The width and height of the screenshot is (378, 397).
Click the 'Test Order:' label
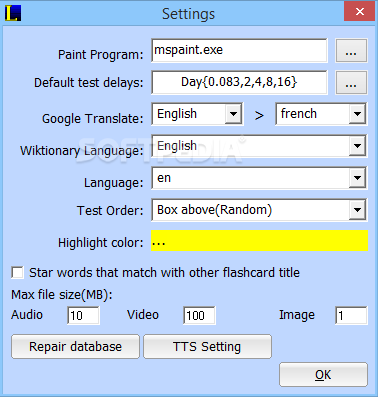pos(110,211)
